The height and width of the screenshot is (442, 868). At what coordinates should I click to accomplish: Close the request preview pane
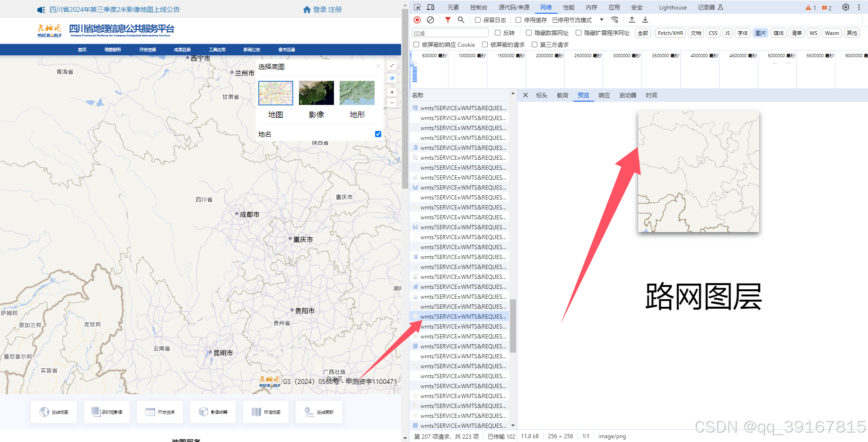pyautogui.click(x=526, y=95)
